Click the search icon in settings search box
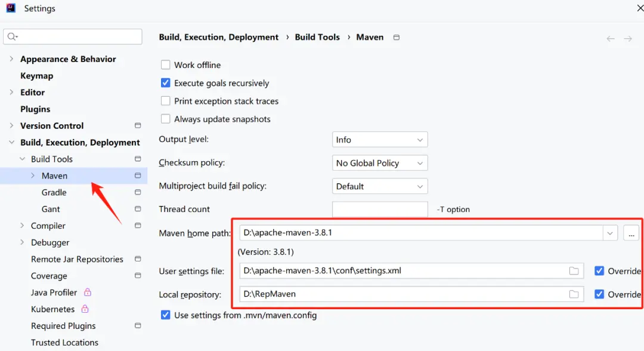Viewport: 644px width, 351px height. pos(12,37)
